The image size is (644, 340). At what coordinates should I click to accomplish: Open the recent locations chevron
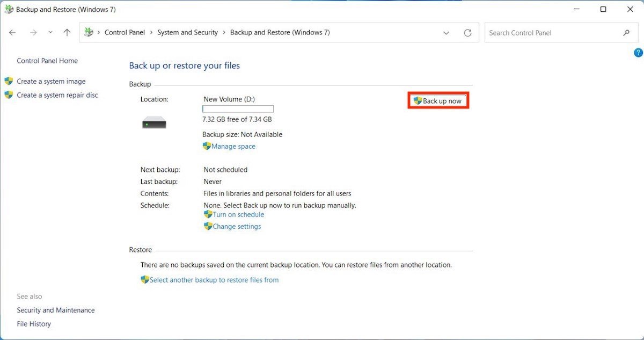pos(50,33)
